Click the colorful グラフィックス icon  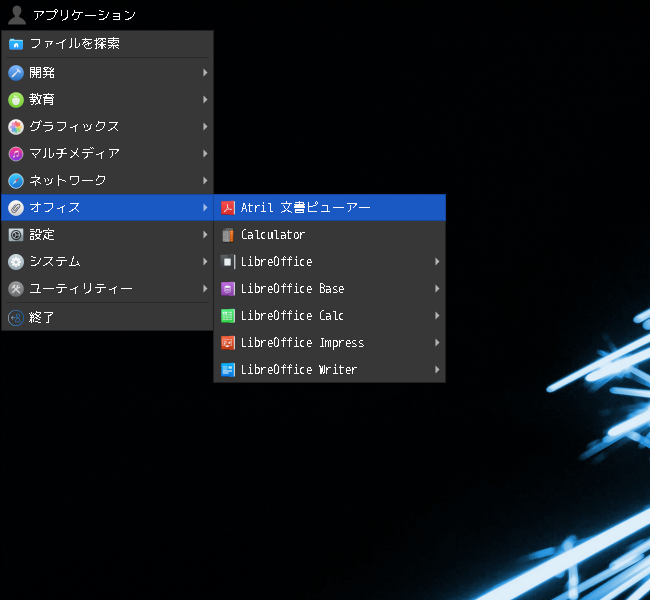[x=16, y=126]
